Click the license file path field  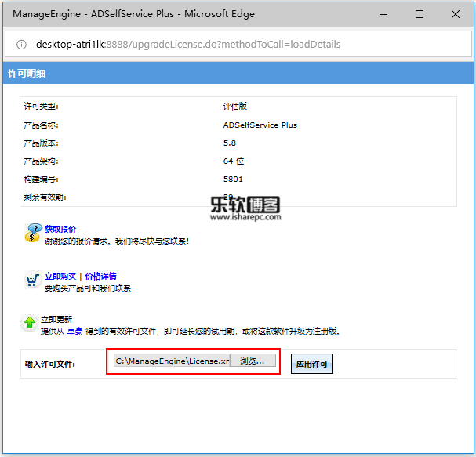point(172,361)
